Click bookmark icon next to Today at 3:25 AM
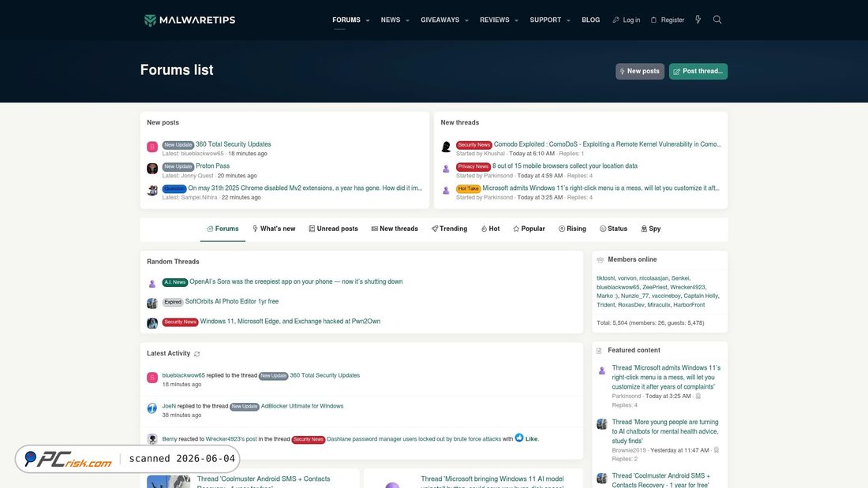Screen dimensions: 868x488 (698, 396)
